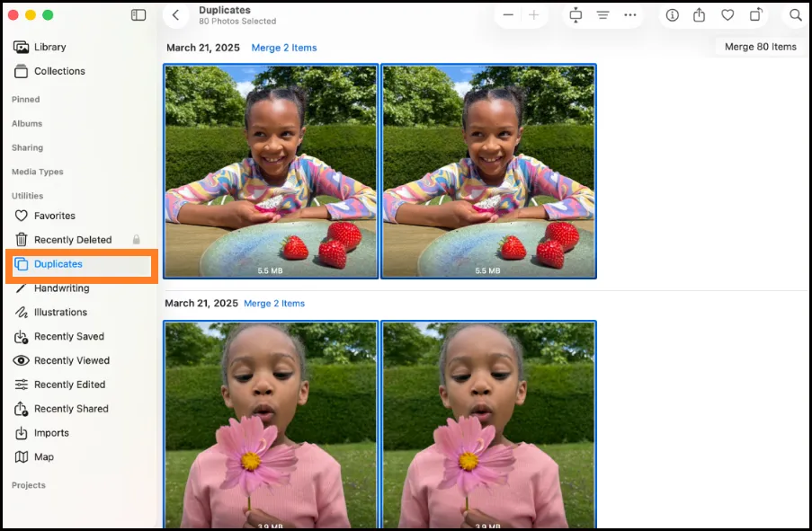Mark the selection as Favorite with the heart icon
The height and width of the screenshot is (531, 812).
(x=728, y=14)
